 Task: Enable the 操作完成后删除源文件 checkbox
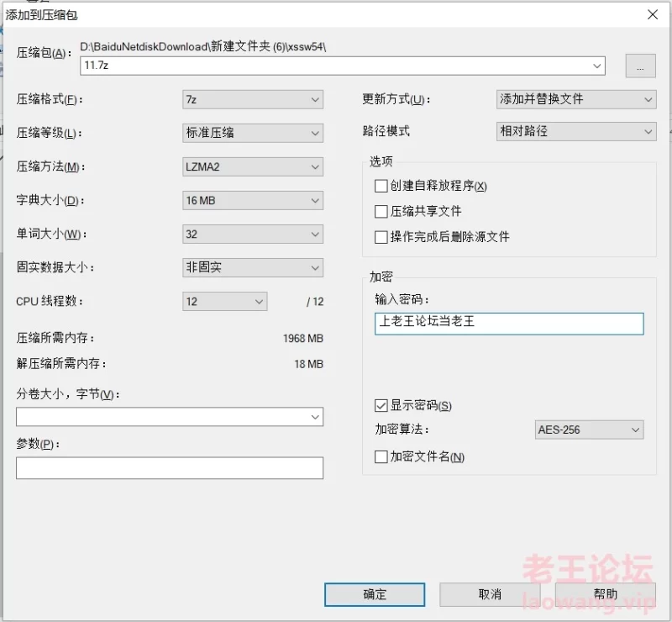pyautogui.click(x=381, y=237)
